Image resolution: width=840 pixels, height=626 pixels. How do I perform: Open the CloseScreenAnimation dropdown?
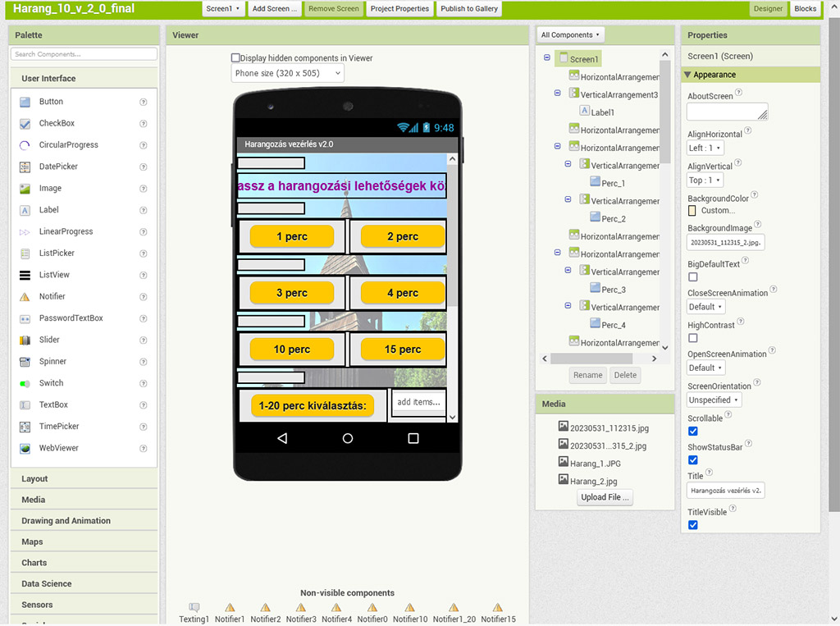[x=706, y=307]
